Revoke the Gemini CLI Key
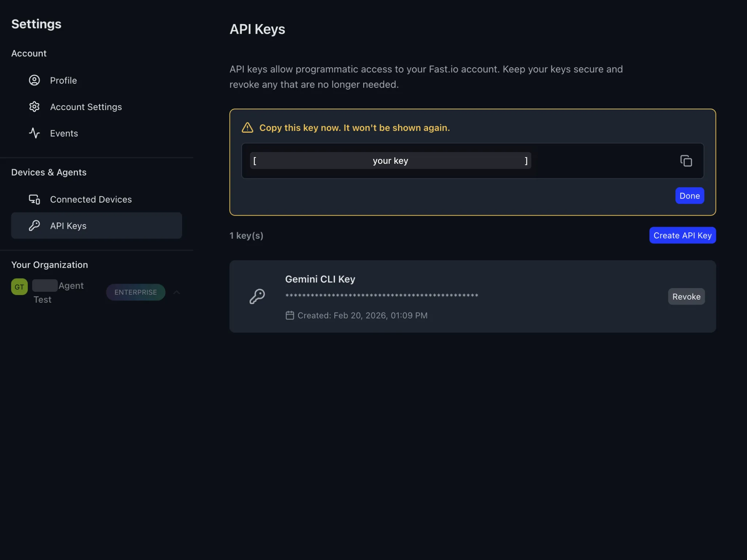The width and height of the screenshot is (747, 560). click(x=686, y=296)
